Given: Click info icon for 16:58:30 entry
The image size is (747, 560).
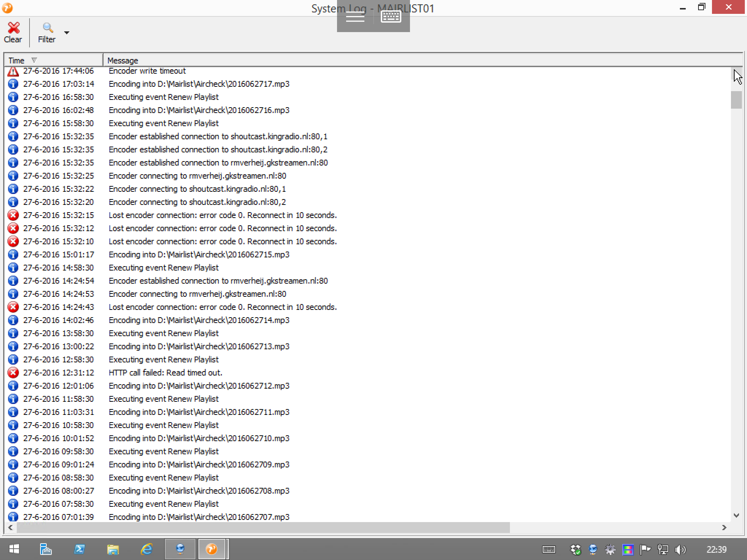Looking at the screenshot, I should [x=13, y=97].
